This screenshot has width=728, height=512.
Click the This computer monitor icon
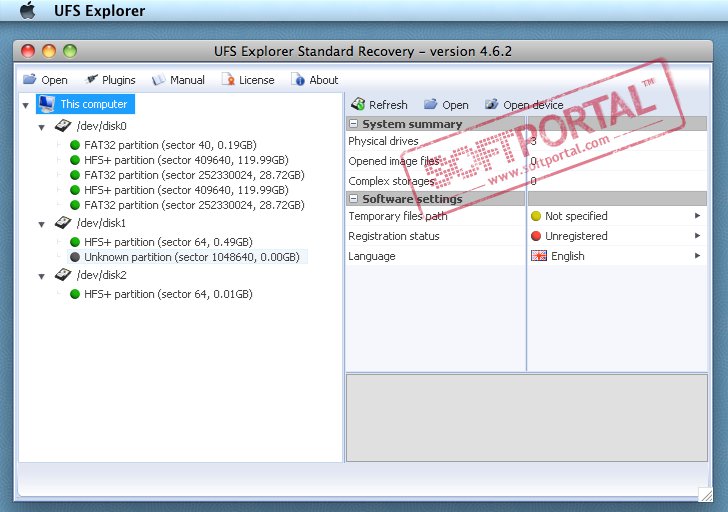(46, 104)
